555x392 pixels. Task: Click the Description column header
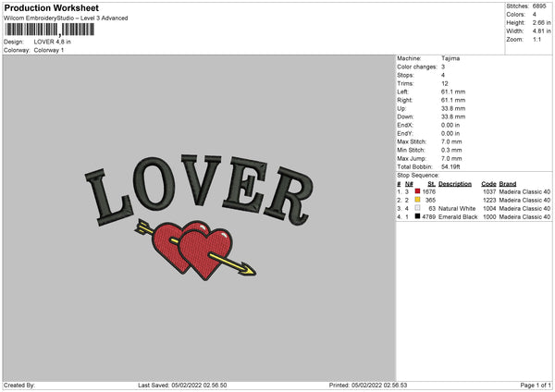pyautogui.click(x=454, y=183)
